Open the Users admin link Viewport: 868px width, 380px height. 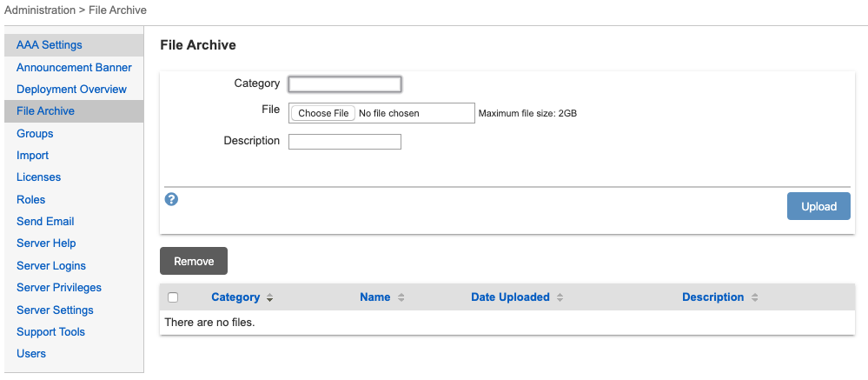click(x=31, y=353)
